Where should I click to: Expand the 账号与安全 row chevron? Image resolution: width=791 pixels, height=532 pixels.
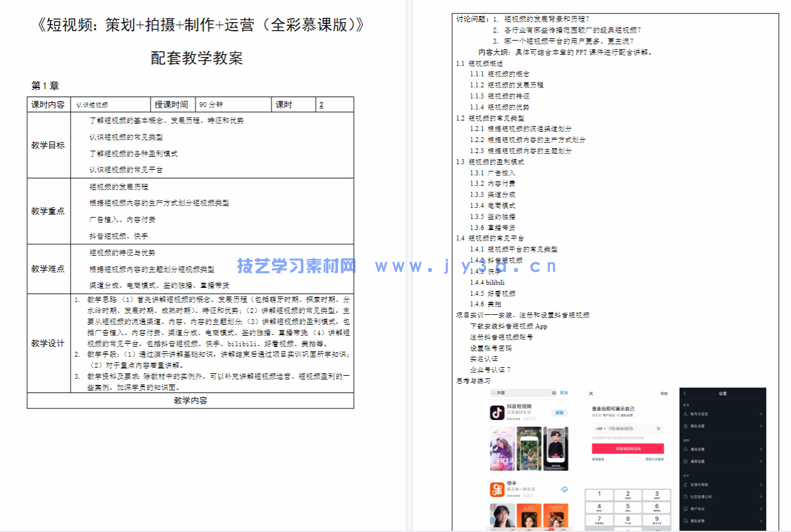click(x=761, y=414)
